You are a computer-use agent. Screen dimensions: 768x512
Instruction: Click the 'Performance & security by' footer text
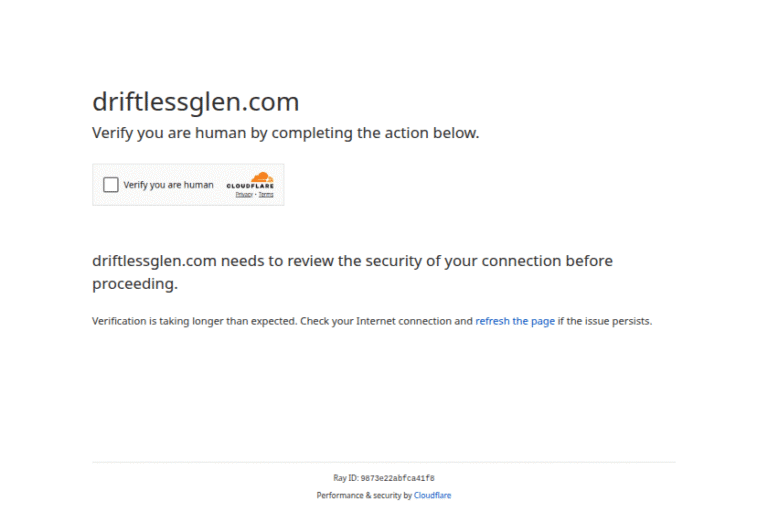coord(364,495)
